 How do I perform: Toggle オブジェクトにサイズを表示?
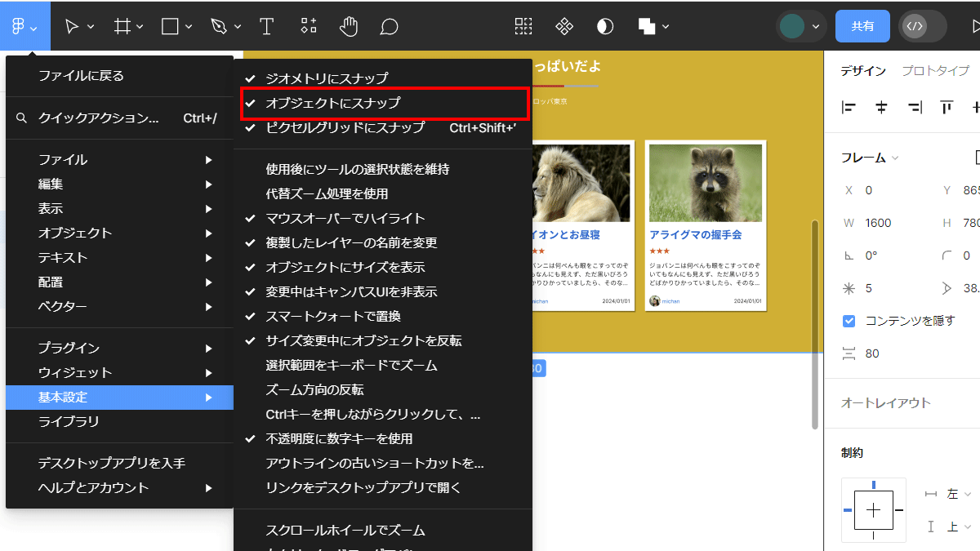383,267
